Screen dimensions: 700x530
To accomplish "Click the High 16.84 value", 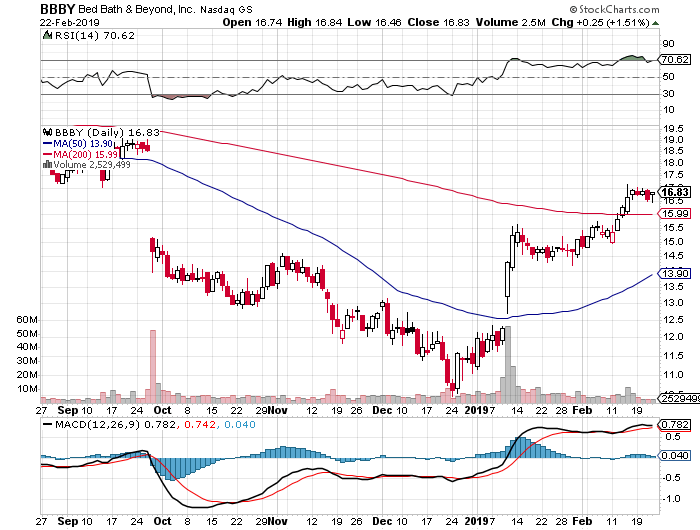I will click(x=315, y=22).
